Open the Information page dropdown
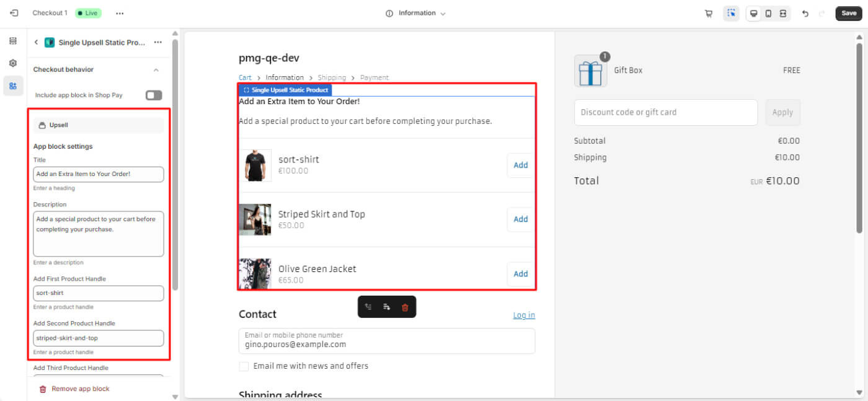868x401 pixels. click(416, 13)
